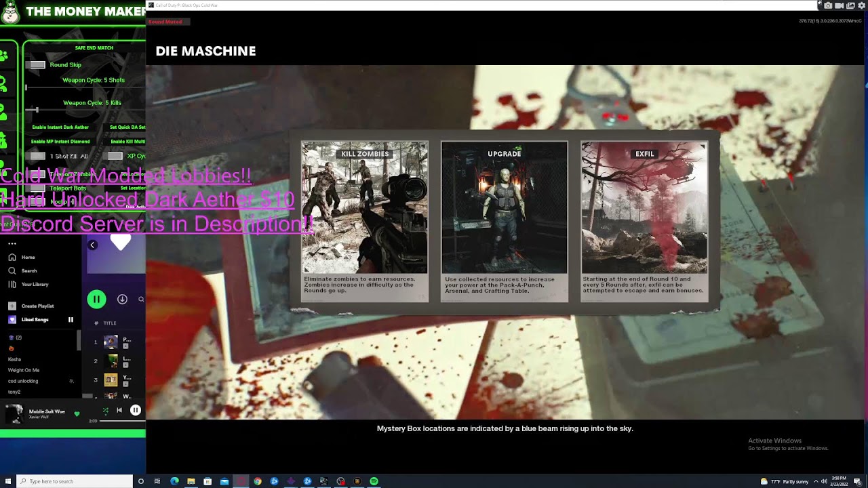Open the Weight On Me playlist
The image size is (868, 488).
point(24,370)
